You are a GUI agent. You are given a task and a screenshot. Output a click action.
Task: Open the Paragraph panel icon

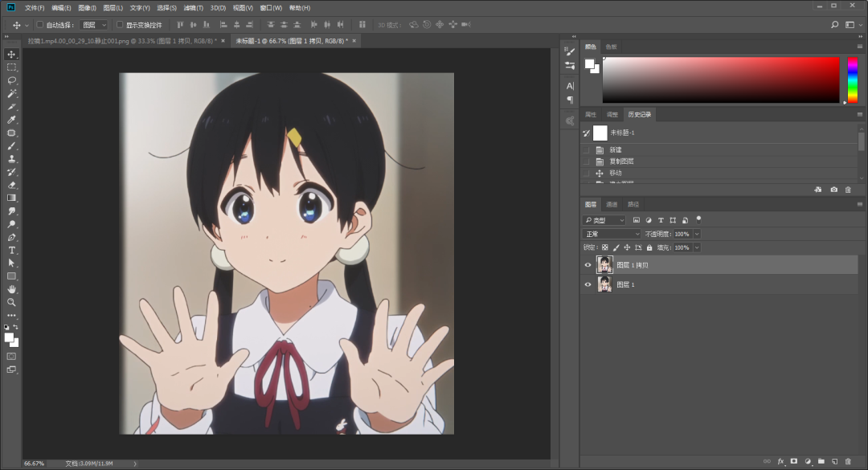[x=570, y=100]
